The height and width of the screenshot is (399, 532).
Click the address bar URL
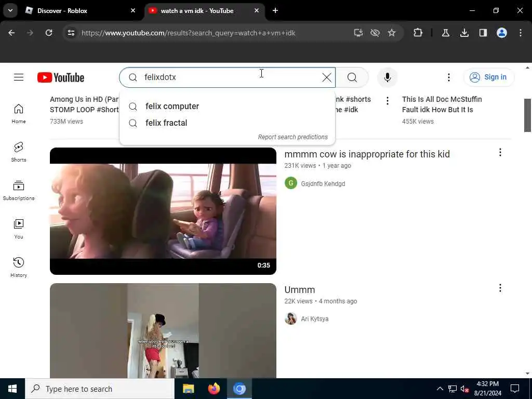point(188,33)
